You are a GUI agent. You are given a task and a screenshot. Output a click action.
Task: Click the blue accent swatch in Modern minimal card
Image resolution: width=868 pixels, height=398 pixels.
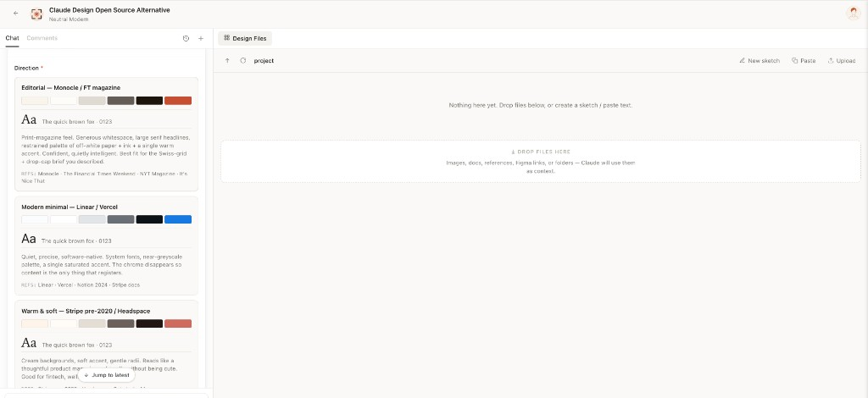178,219
